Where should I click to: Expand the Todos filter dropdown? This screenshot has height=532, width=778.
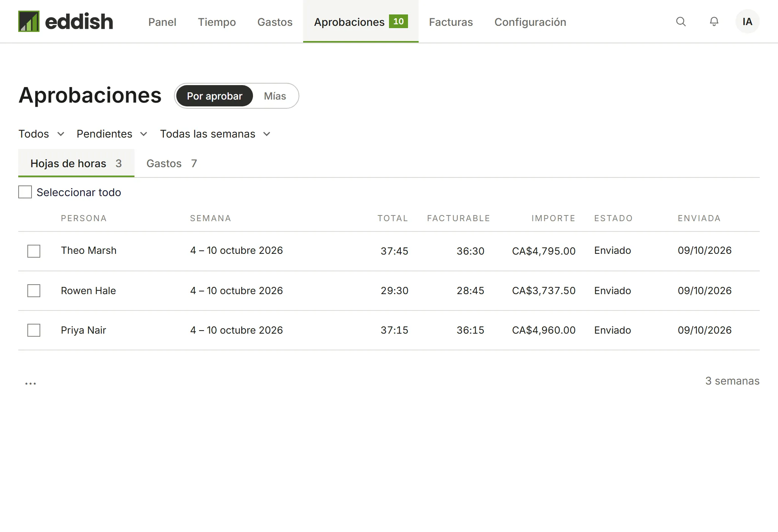(41, 134)
